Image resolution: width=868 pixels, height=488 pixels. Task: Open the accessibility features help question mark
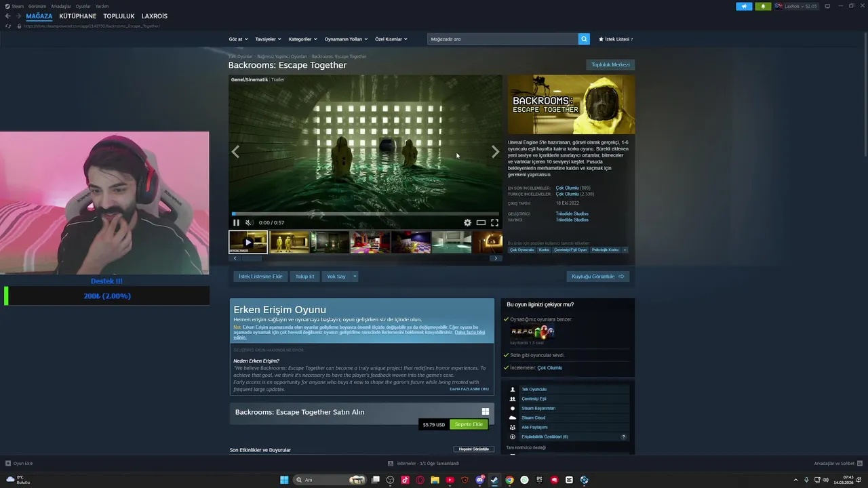[x=624, y=436]
